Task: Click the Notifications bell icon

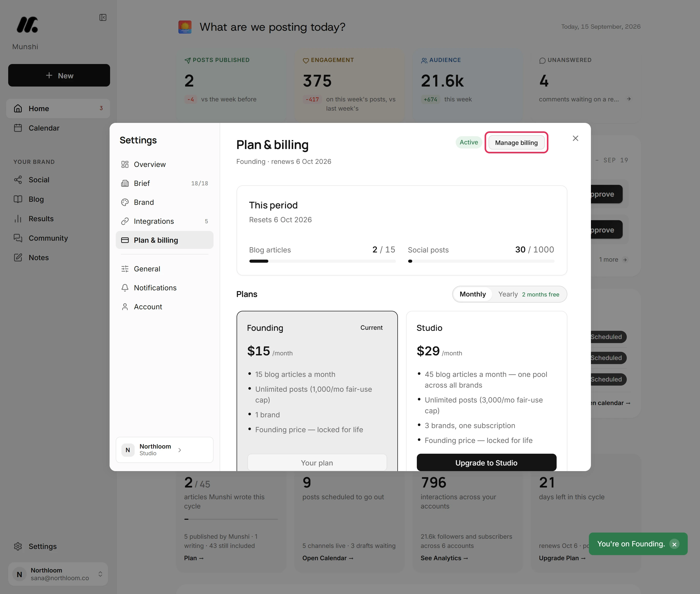Action: click(x=125, y=288)
